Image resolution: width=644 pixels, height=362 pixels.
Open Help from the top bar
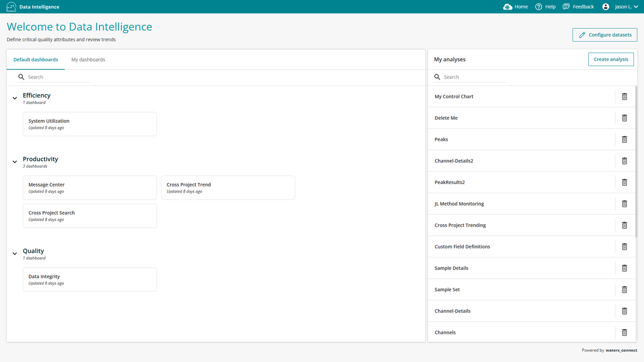point(545,7)
